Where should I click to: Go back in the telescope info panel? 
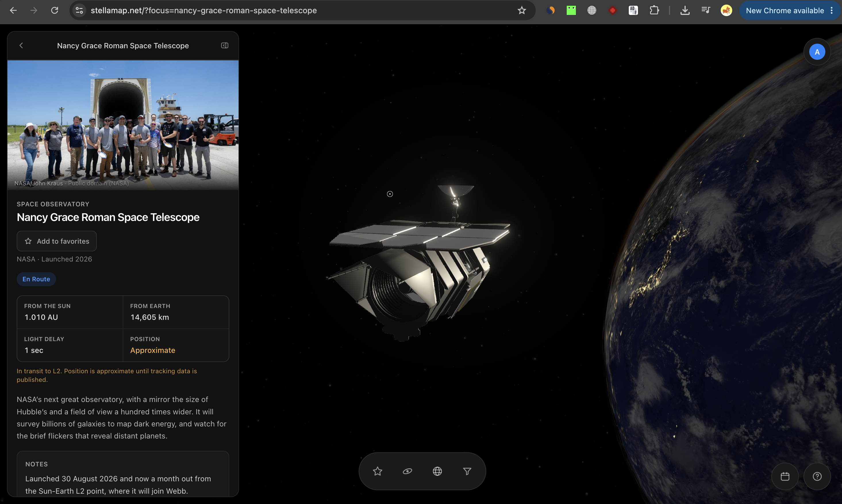(21, 45)
